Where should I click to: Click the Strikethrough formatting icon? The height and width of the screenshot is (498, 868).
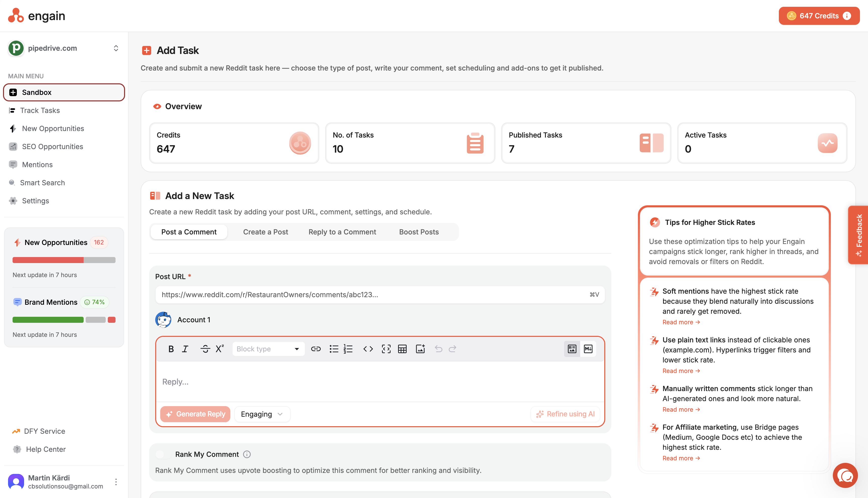pyautogui.click(x=205, y=349)
